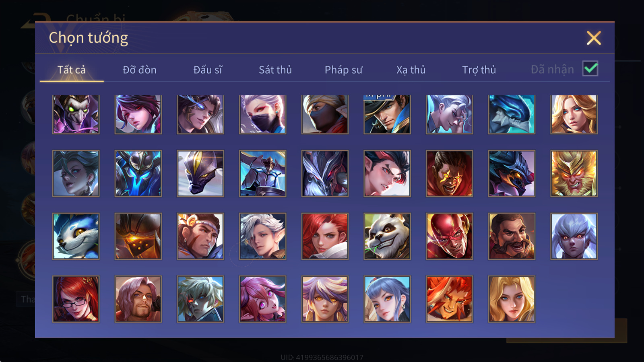Pick the red Flash superhero portrait

point(449,236)
